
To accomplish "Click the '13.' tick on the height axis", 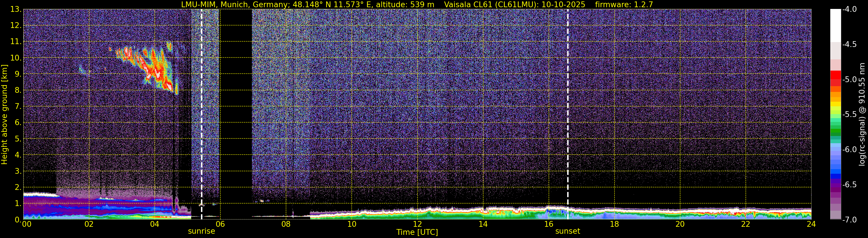I will coord(16,10).
